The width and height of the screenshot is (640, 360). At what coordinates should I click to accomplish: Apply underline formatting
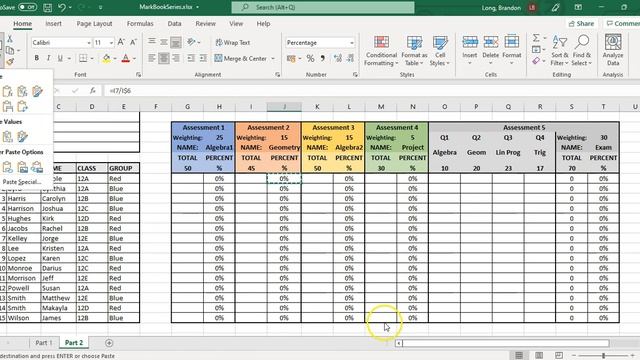(60, 58)
